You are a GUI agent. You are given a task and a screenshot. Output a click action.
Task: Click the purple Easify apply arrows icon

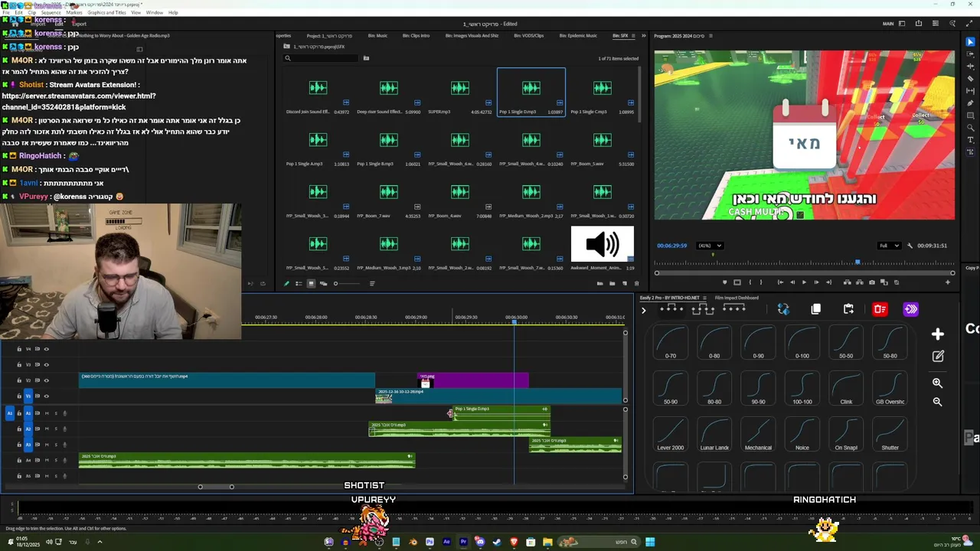(910, 309)
